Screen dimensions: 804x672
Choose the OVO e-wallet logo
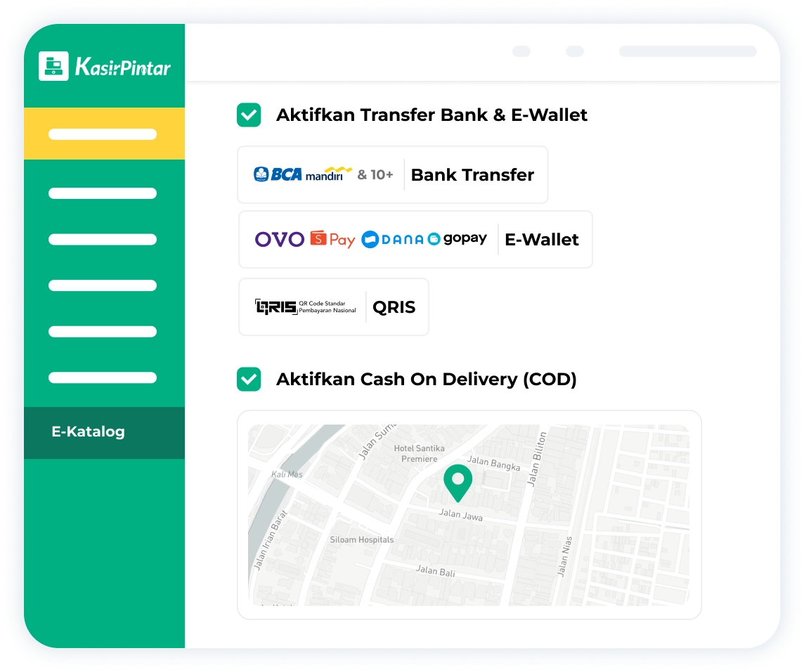tap(279, 240)
